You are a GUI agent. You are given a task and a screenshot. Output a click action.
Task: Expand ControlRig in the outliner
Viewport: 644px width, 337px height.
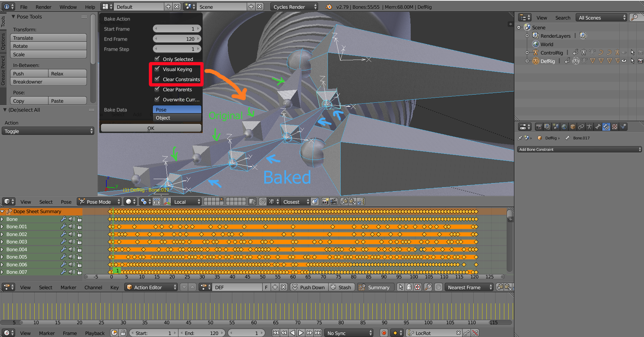[x=527, y=53]
